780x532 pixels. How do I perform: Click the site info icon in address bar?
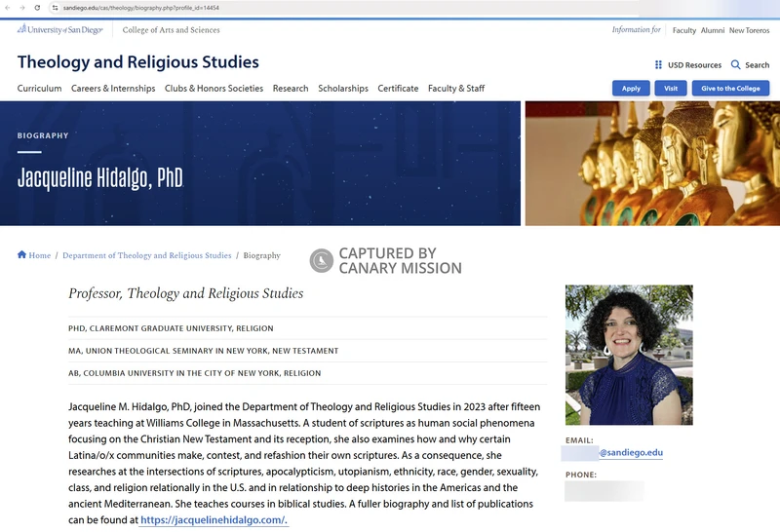tap(56, 7)
